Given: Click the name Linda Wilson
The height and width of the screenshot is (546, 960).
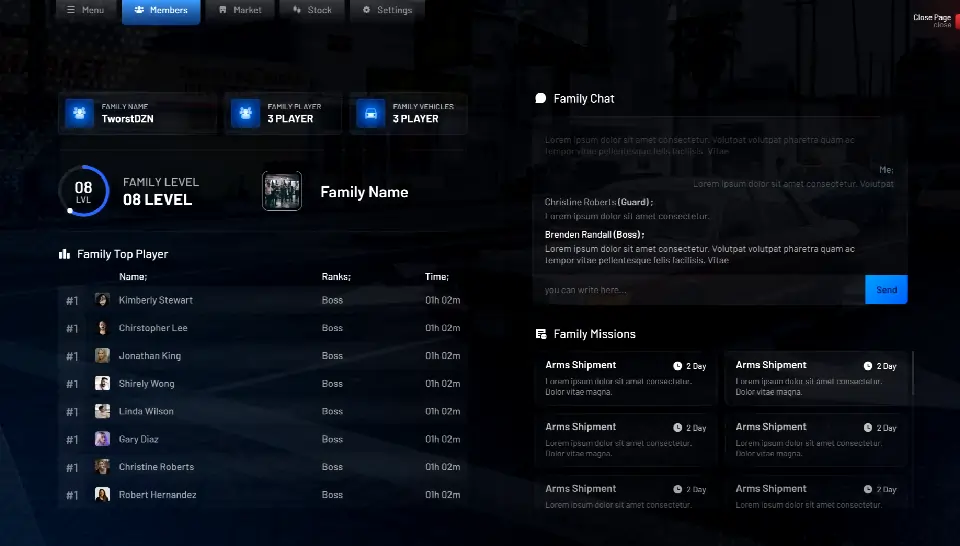Looking at the screenshot, I should [146, 411].
